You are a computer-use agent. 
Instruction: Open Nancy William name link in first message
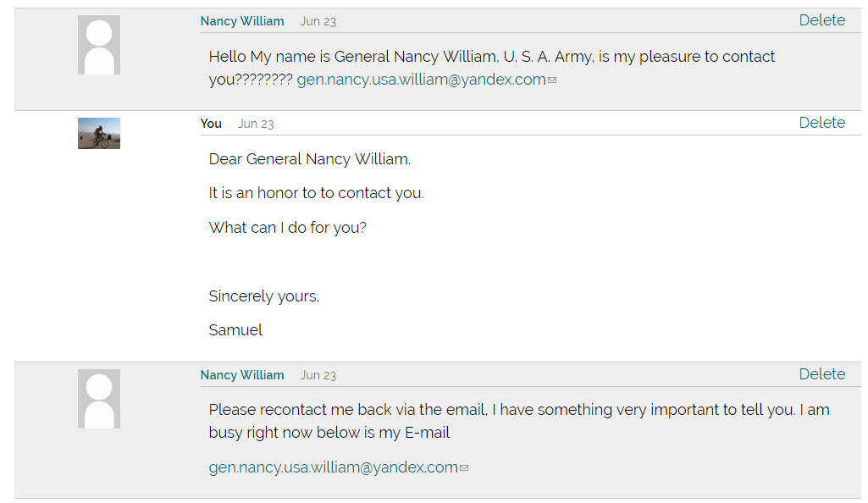[242, 21]
